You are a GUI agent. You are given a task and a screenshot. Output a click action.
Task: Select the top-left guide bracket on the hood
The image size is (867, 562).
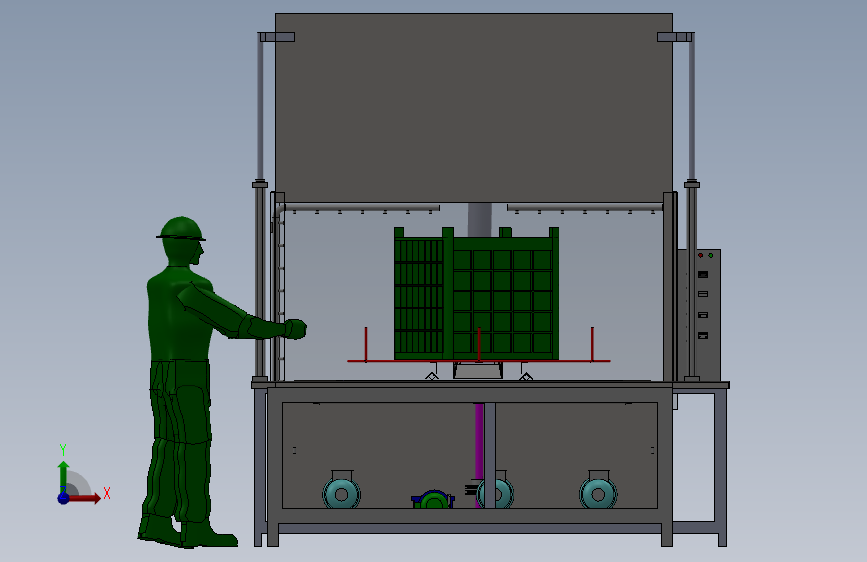[276, 37]
